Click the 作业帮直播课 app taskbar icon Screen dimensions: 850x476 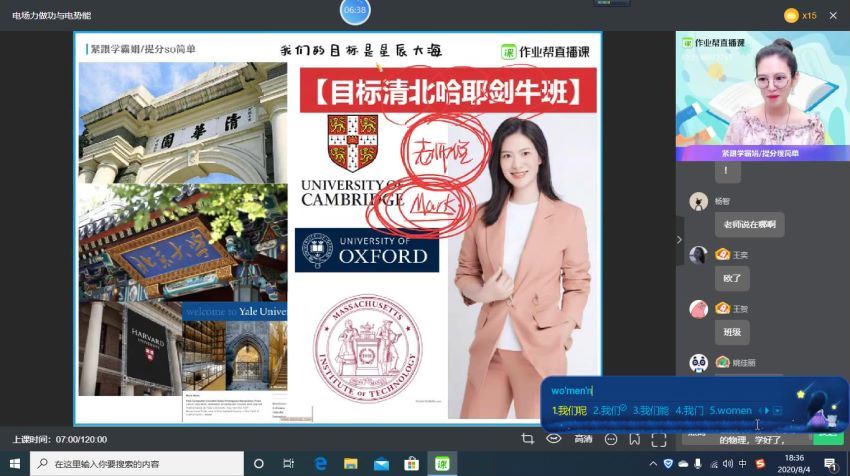(442, 464)
